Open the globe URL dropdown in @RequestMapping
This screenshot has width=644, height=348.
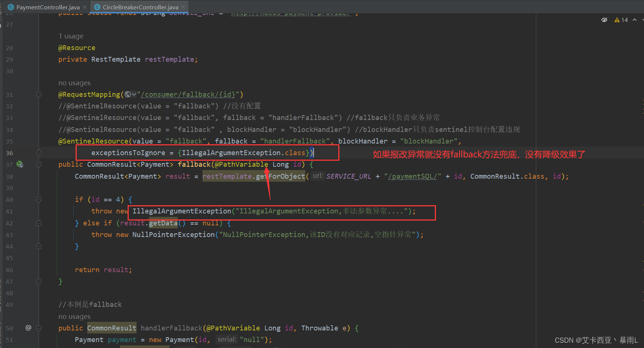tap(130, 94)
